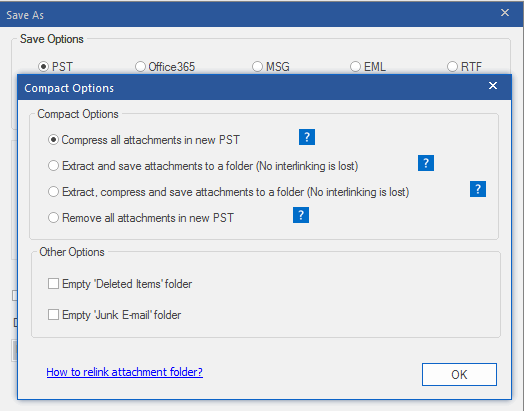This screenshot has height=411, width=524.
Task: Open help for Compress all attachments option
Action: pos(307,137)
